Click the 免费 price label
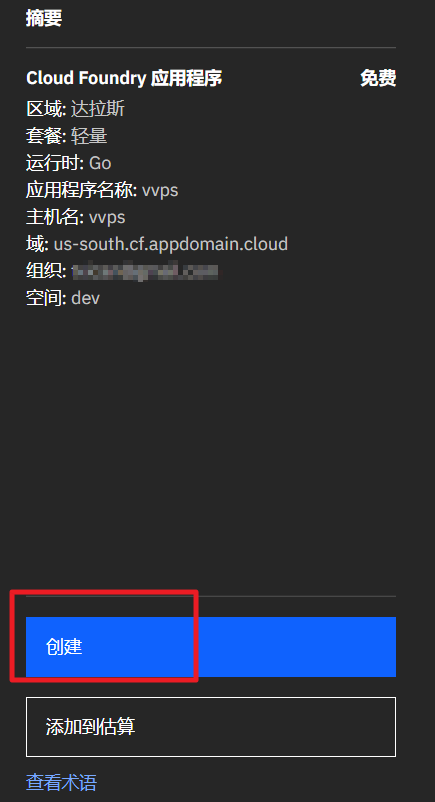Viewport: 435px width, 802px height. (378, 78)
